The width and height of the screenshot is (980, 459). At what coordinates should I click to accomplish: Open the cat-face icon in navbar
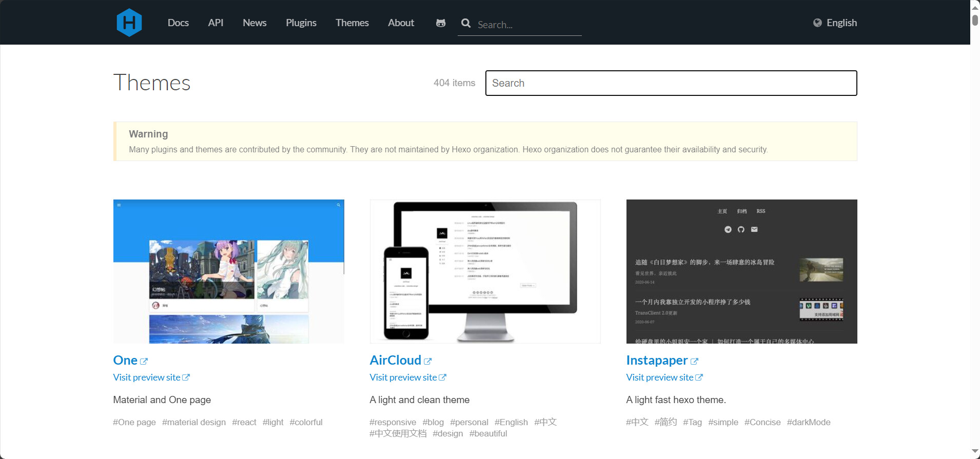coord(441,23)
